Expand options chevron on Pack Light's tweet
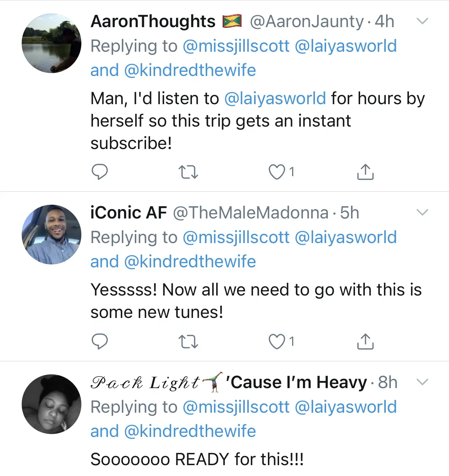The width and height of the screenshot is (449, 476). click(422, 382)
